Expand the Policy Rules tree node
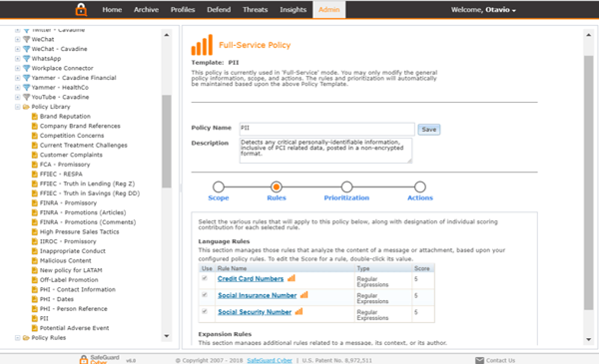Image resolution: width=599 pixels, height=364 pixels. (x=18, y=338)
